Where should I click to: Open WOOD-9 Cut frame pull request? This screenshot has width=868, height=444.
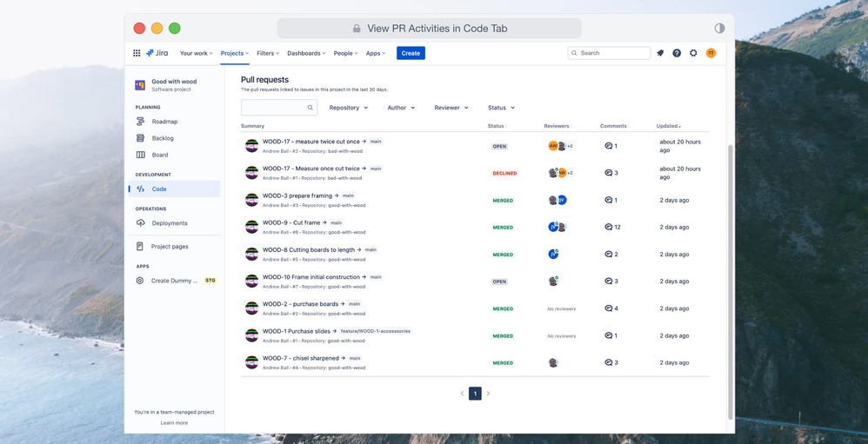tap(291, 222)
